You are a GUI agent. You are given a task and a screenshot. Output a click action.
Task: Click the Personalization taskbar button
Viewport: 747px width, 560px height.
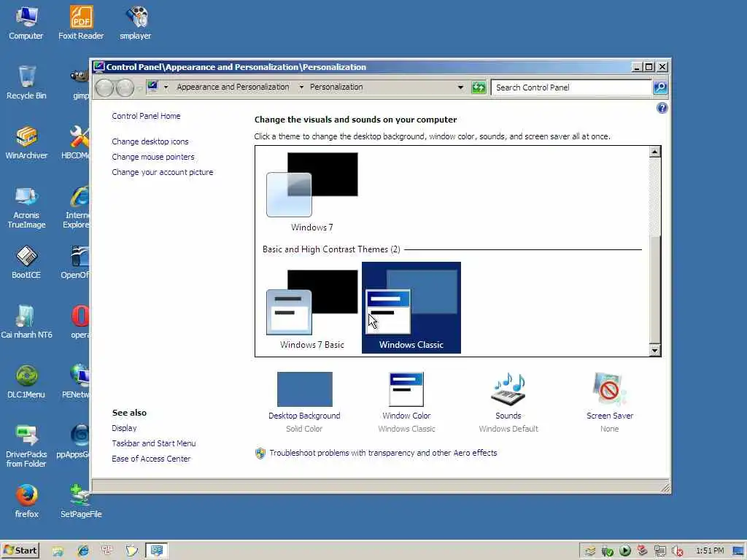click(x=156, y=551)
